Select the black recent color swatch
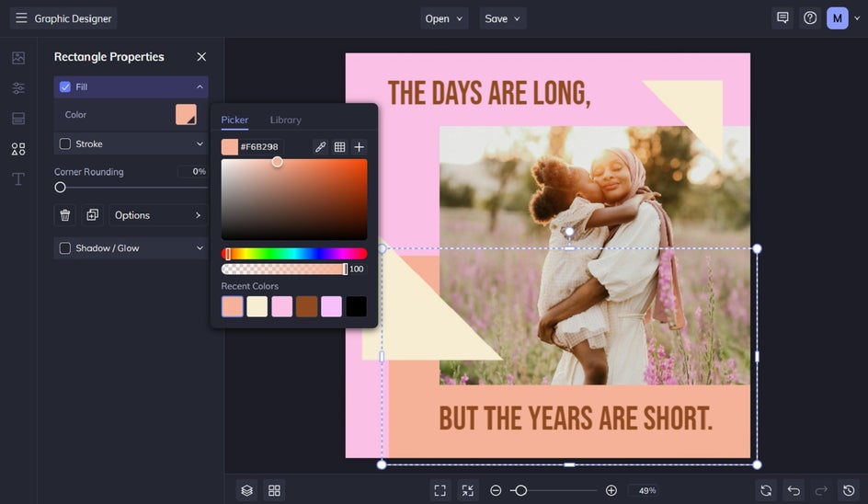The height and width of the screenshot is (504, 868). coord(357,306)
